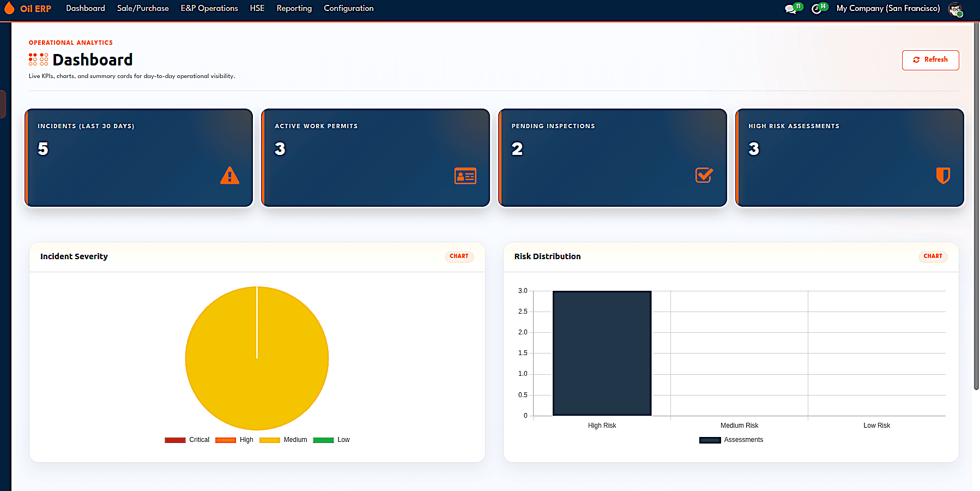Click the OPERATIONAL ANALYTICS label
Image resolution: width=980 pixels, height=491 pixels.
tap(71, 43)
